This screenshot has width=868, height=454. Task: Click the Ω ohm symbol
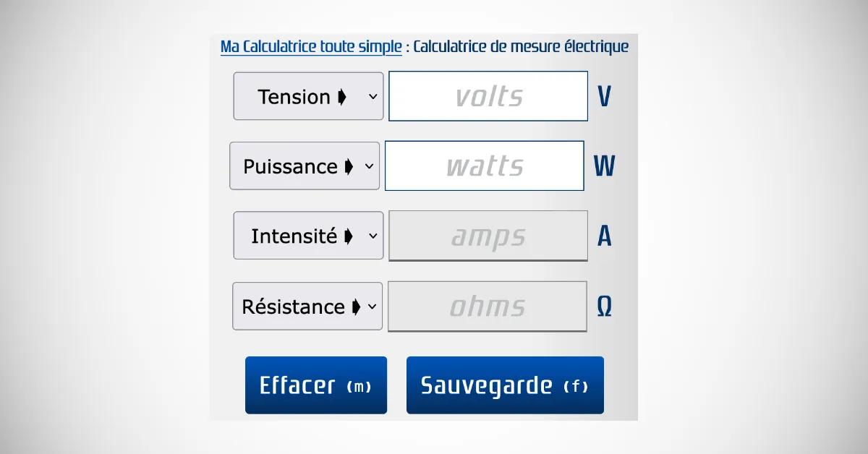click(604, 307)
